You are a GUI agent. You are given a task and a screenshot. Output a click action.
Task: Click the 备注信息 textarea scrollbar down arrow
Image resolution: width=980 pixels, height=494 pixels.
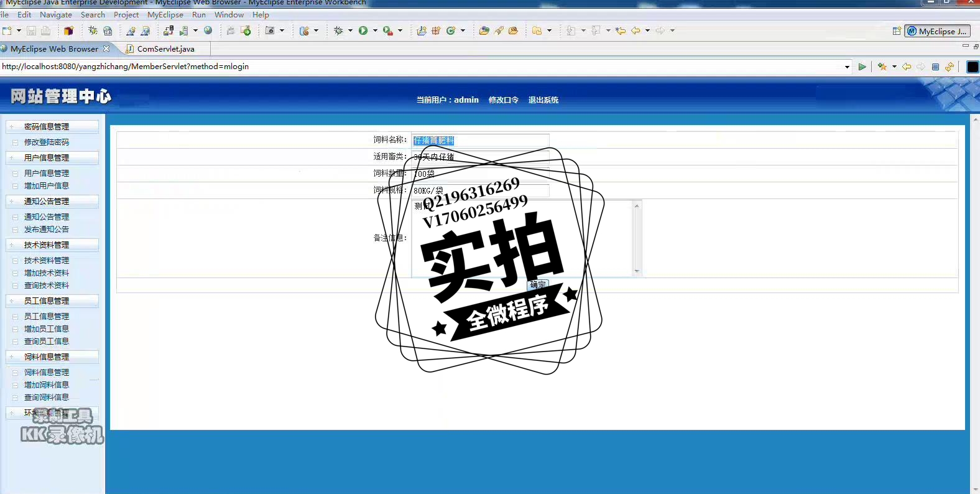(637, 271)
